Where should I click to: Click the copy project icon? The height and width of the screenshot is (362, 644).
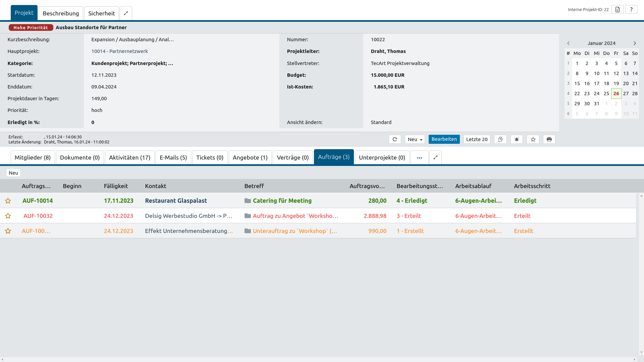(x=500, y=139)
